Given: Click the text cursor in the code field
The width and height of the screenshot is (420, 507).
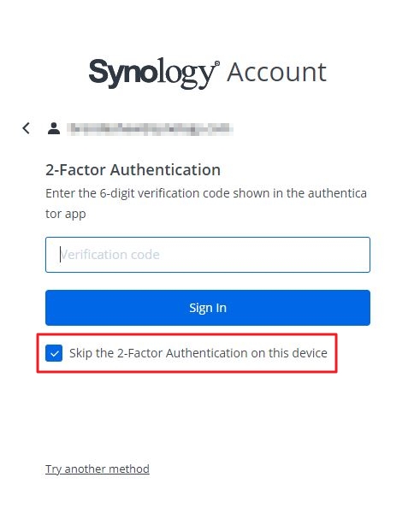Looking at the screenshot, I should point(60,255).
